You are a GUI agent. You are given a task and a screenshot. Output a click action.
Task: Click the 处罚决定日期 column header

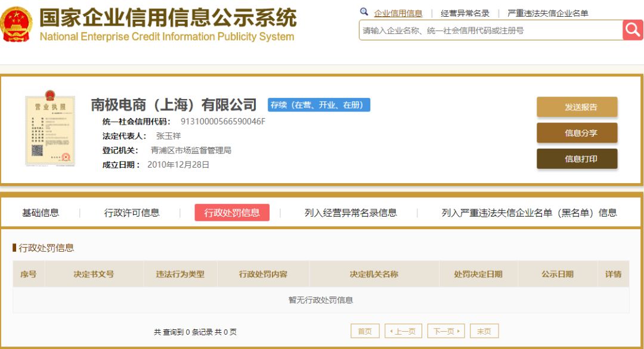[478, 274]
